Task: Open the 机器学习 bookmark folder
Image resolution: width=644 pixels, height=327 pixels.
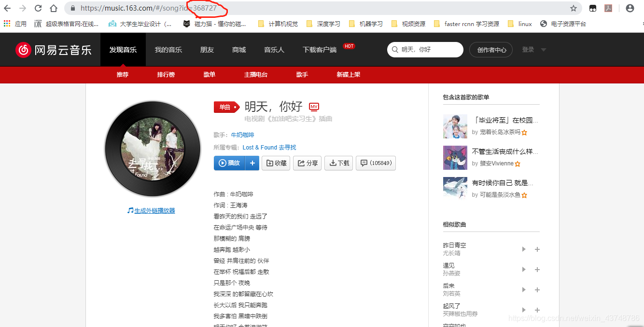Action: click(365, 24)
